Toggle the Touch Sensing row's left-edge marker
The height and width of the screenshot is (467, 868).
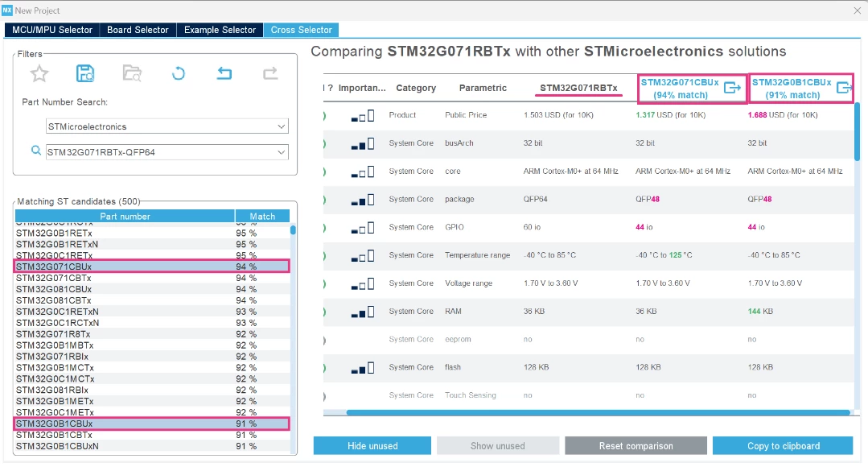[x=325, y=396]
